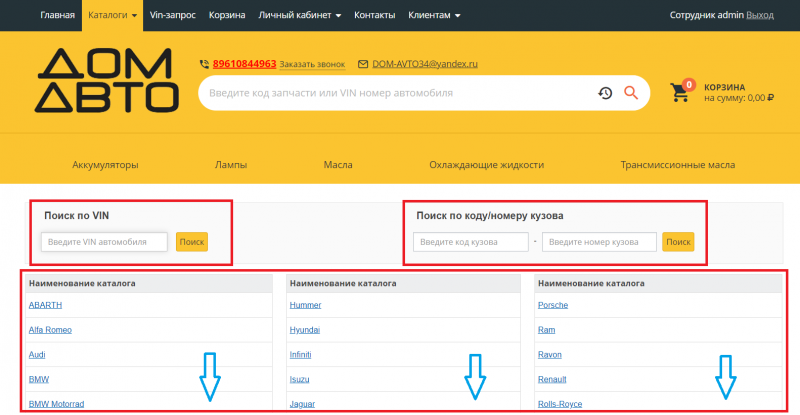This screenshot has width=800, height=415.
Task: Open the Jaguar catalog
Action: click(302, 404)
